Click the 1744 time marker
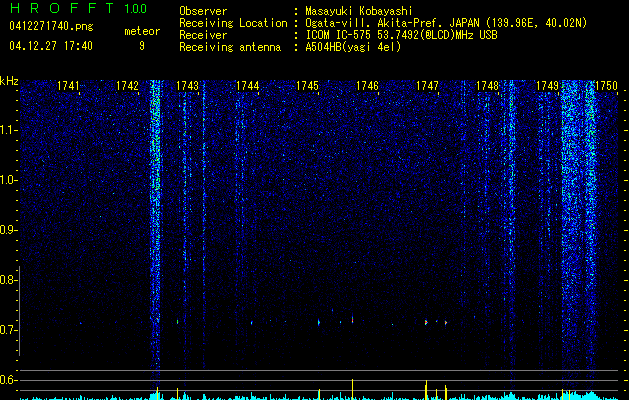Screen dimensions: 629x400 tap(248, 85)
